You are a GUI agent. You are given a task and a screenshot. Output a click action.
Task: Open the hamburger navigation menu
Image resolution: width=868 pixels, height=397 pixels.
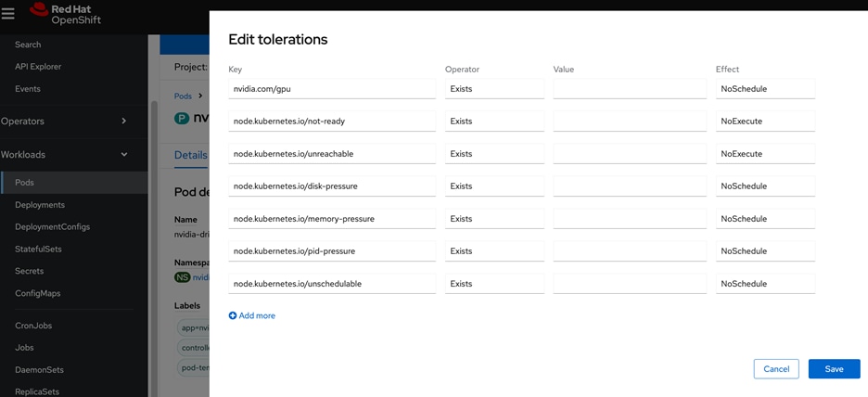7,14
